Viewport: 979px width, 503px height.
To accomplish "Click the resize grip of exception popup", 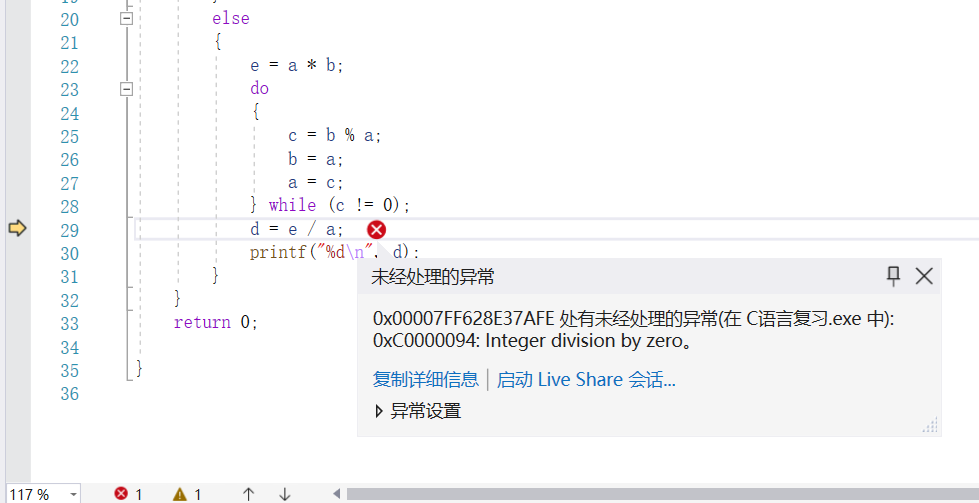I will click(930, 425).
